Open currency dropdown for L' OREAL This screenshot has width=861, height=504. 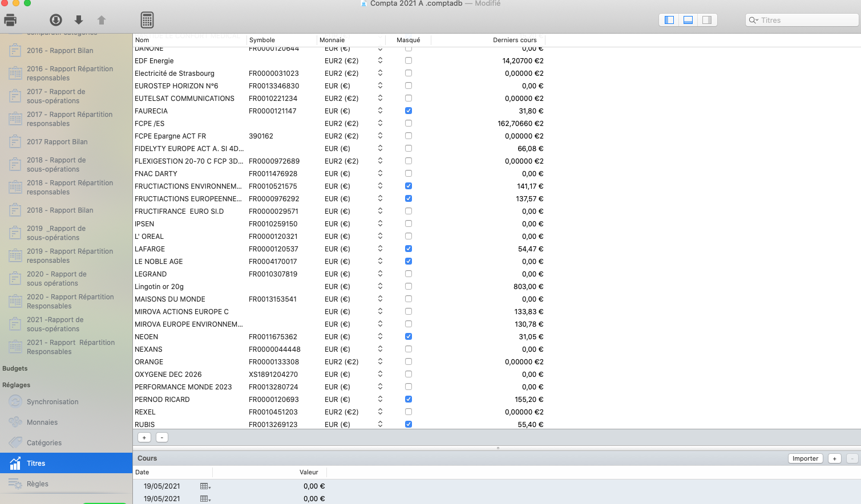point(380,236)
